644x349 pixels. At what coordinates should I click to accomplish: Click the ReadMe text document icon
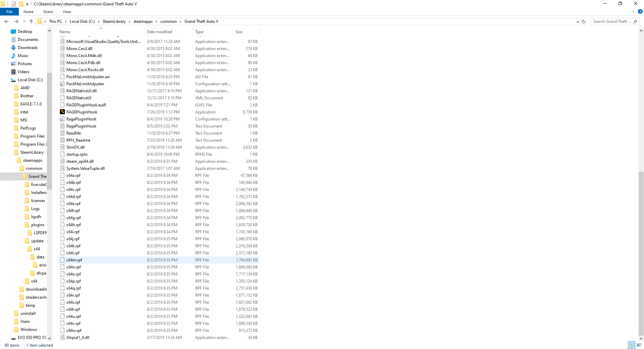pos(62,133)
